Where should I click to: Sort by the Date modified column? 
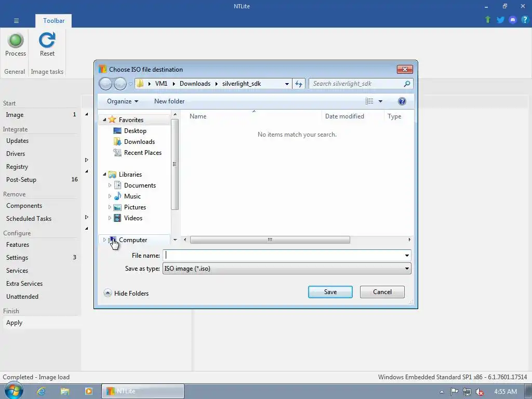tap(344, 116)
